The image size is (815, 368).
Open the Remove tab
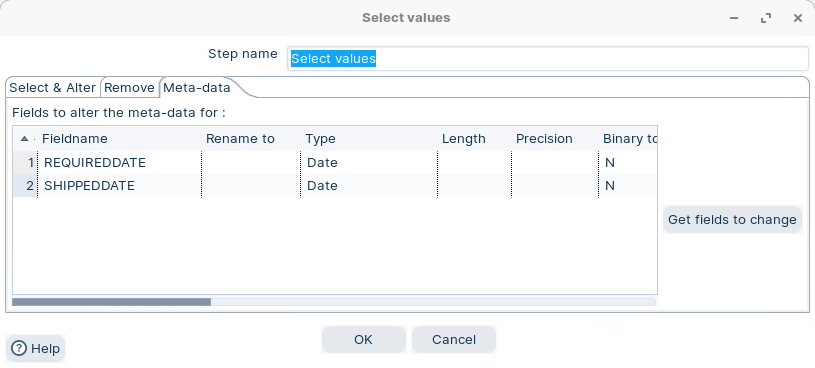129,88
